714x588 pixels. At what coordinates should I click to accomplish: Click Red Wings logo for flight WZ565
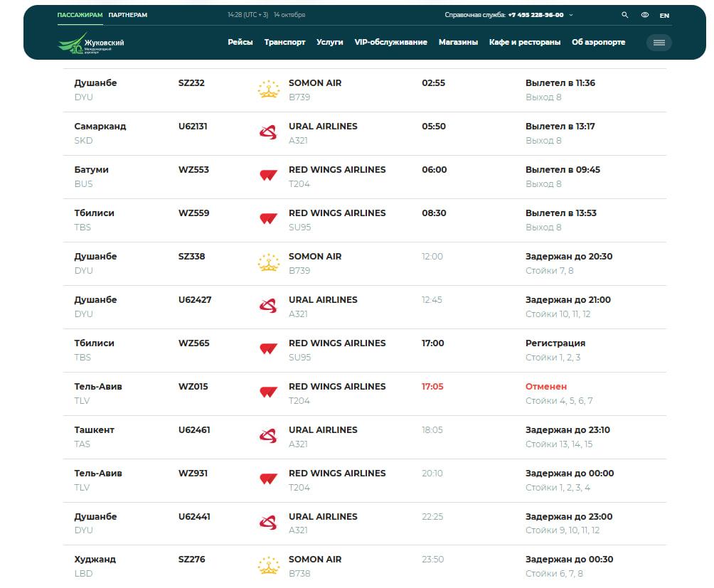pos(269,348)
